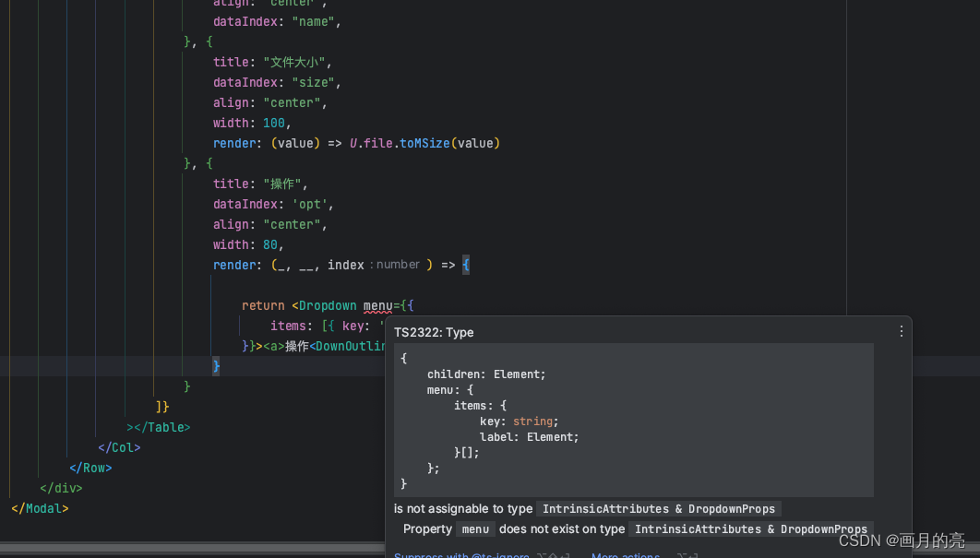Click the highlighted closing brace of the render function
This screenshot has width=980, height=558.
click(216, 366)
